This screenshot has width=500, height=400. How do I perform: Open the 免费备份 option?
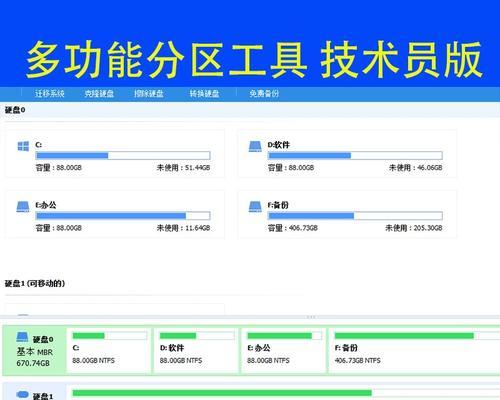point(264,94)
